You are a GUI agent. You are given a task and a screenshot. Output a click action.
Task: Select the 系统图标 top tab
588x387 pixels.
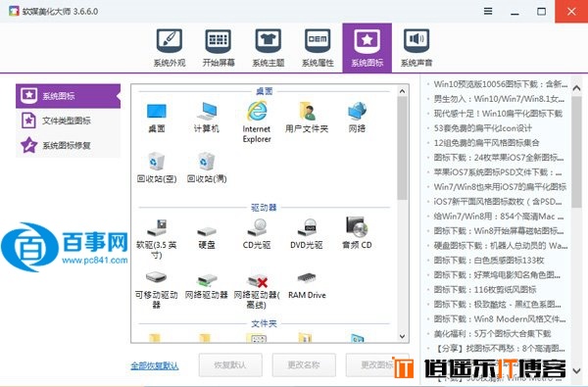[x=367, y=48]
